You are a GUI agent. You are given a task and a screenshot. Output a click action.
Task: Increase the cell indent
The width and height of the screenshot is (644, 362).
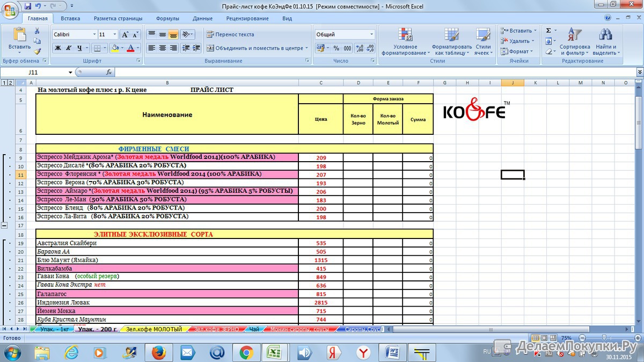[x=196, y=48]
